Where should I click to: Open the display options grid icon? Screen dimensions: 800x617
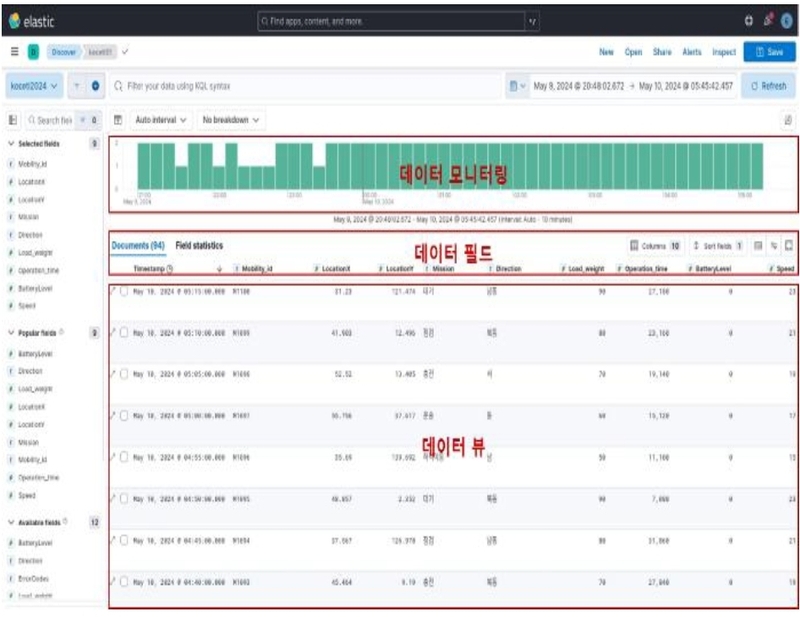[x=758, y=246]
